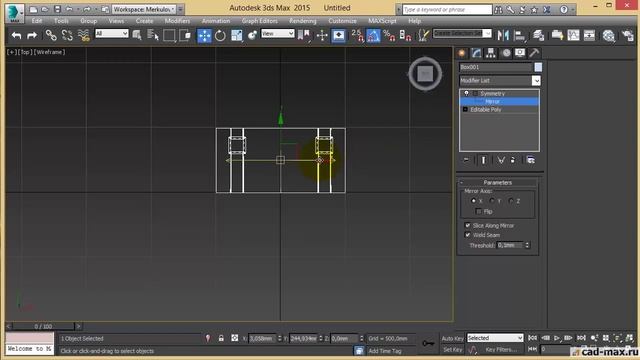Select Z mirror axis radio button
Image resolution: width=640 pixels, height=360 pixels.
pos(511,201)
